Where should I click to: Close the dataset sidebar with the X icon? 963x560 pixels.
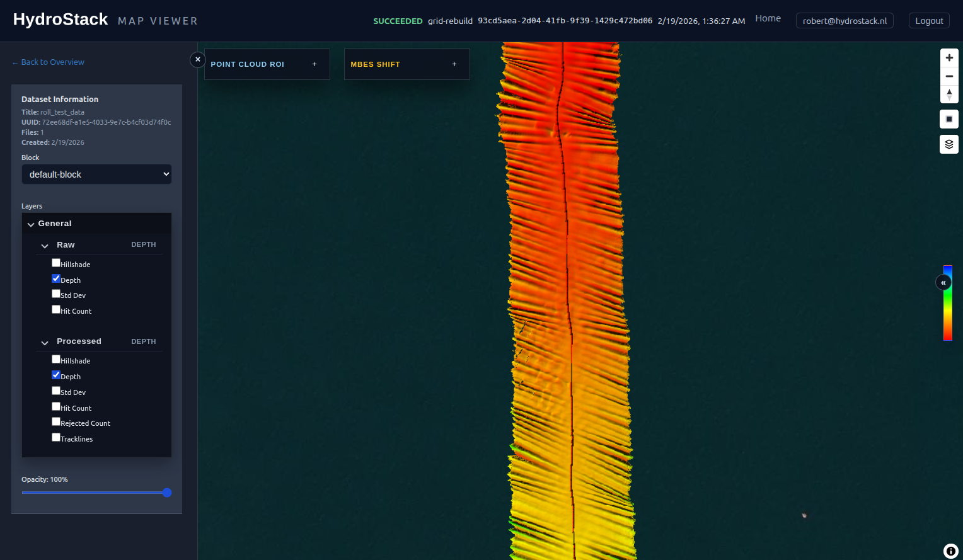pyautogui.click(x=197, y=59)
